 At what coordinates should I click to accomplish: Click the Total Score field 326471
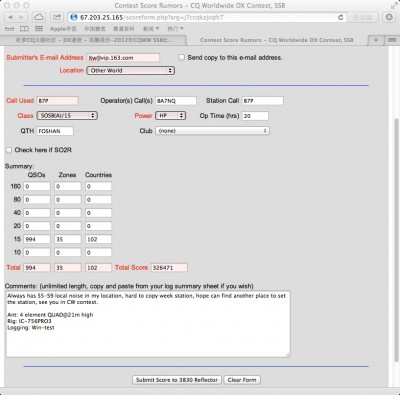coord(169,268)
